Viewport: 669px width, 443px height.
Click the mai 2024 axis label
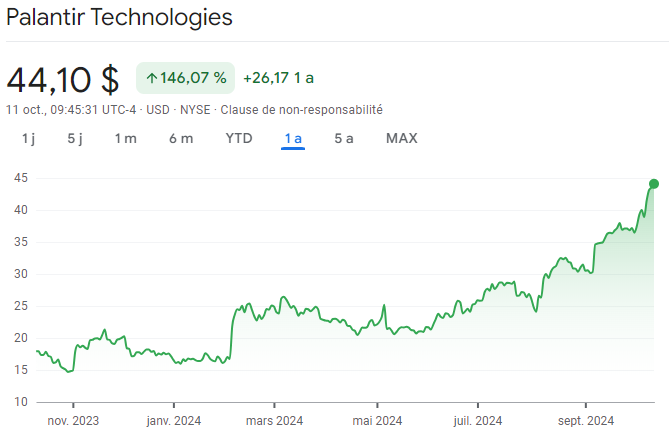click(377, 421)
